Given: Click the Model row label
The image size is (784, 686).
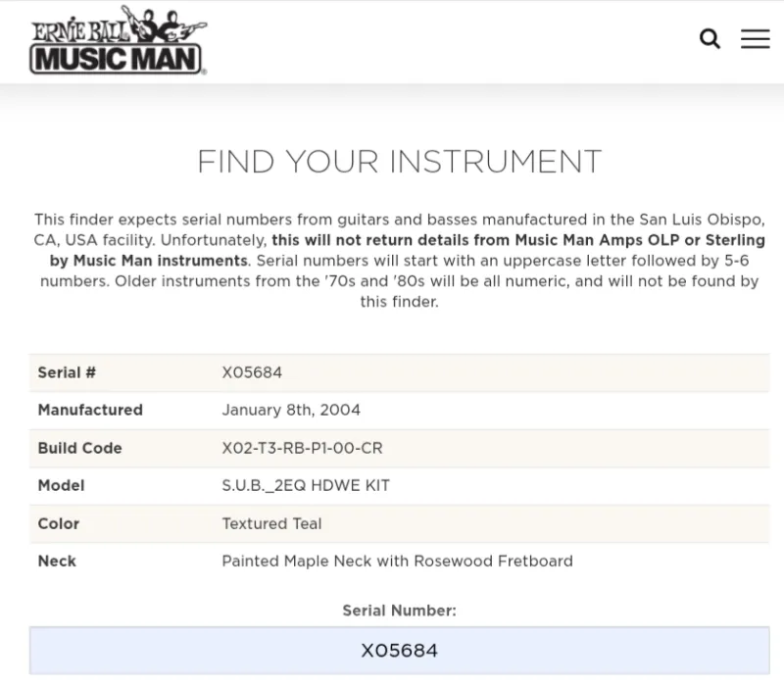Looking at the screenshot, I should [x=62, y=485].
